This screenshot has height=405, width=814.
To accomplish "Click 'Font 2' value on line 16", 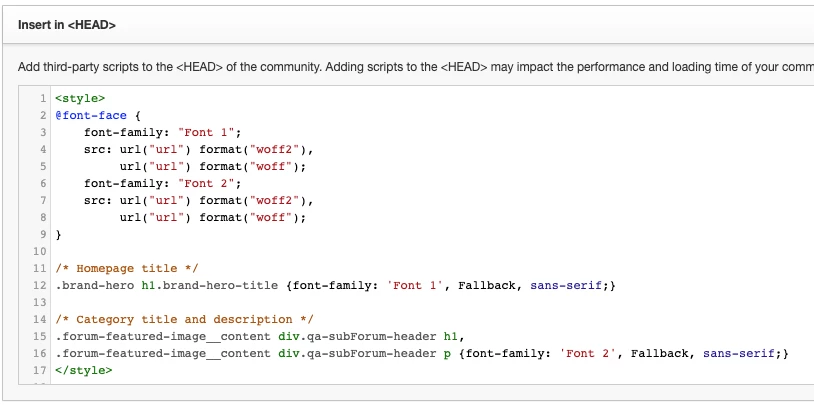I will pos(587,354).
